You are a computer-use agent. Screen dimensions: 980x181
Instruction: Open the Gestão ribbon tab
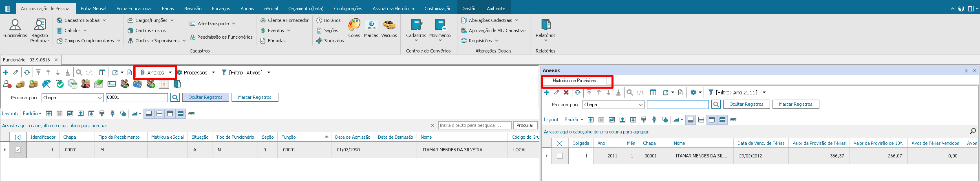469,8
